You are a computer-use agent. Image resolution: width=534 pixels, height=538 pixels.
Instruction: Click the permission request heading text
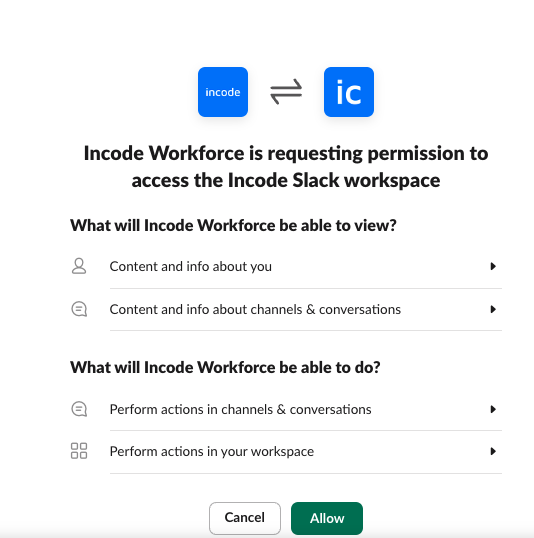tap(286, 167)
